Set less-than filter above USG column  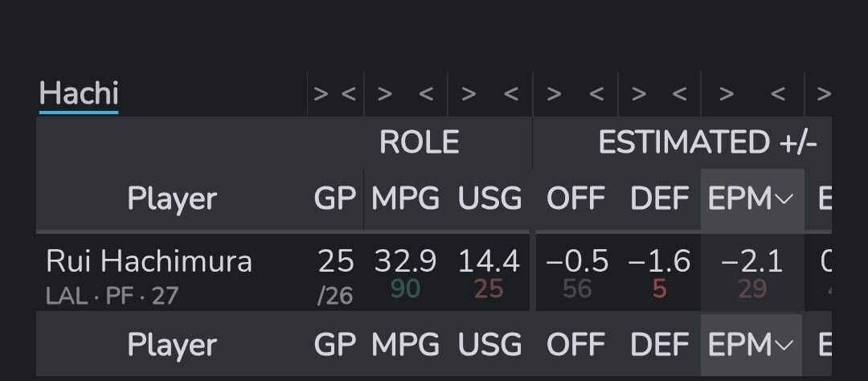(511, 95)
